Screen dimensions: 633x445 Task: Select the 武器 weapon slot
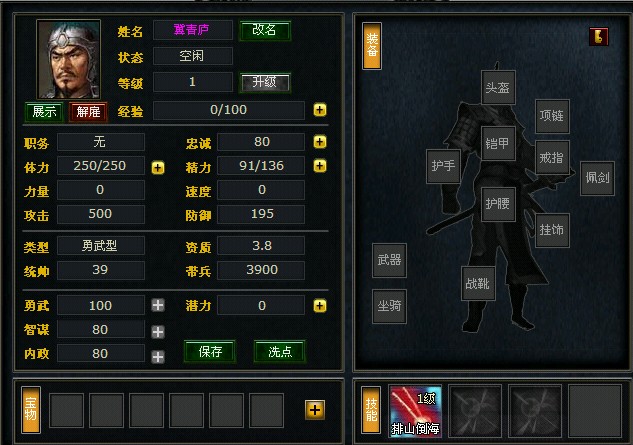tap(389, 260)
